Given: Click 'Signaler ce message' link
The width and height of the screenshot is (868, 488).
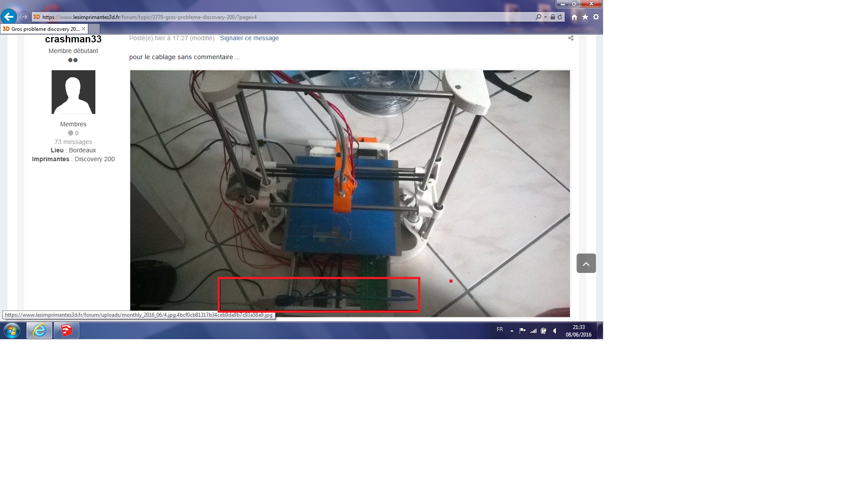Looking at the screenshot, I should [x=249, y=38].
